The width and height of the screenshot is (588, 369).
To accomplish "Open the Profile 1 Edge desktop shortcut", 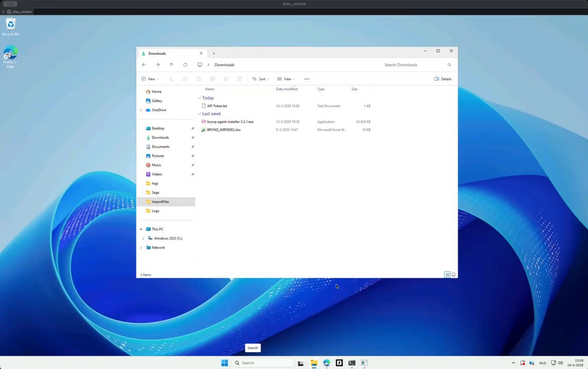I will pyautogui.click(x=10, y=57).
